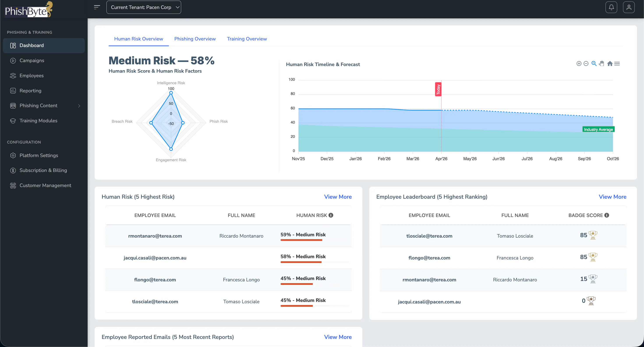644x347 pixels.
Task: View More in Employee Reported Emails panel
Action: pos(338,337)
